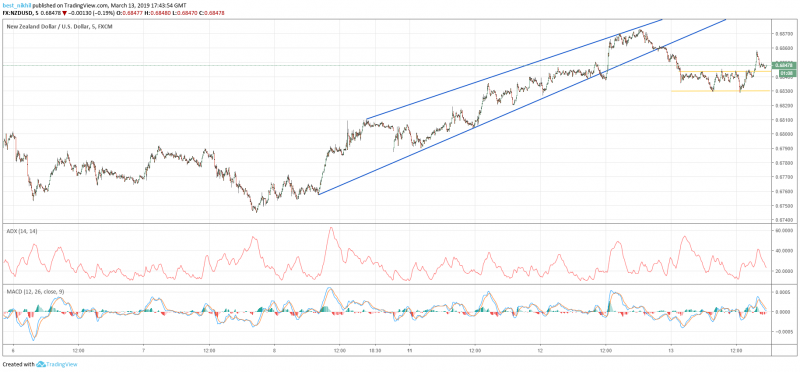The image size is (800, 372).
Task: Click the 0.68200 price axis label
Action: pos(783,106)
